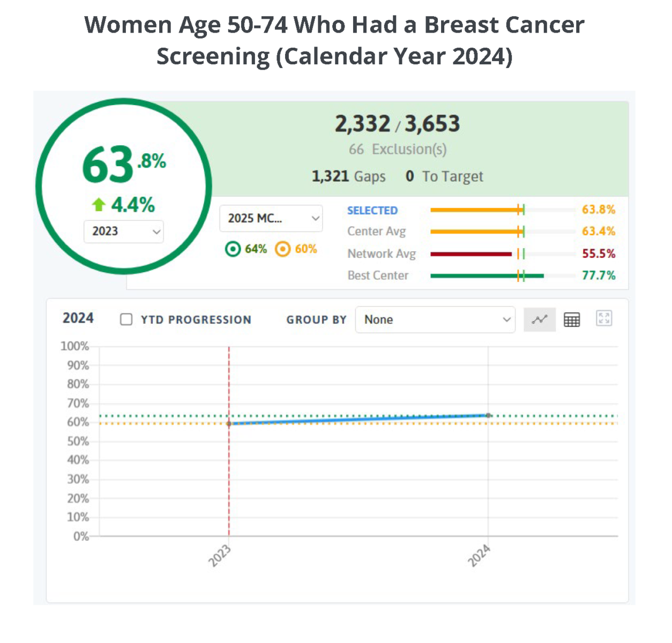
Task: Switch to table grid view icon
Action: 572,319
